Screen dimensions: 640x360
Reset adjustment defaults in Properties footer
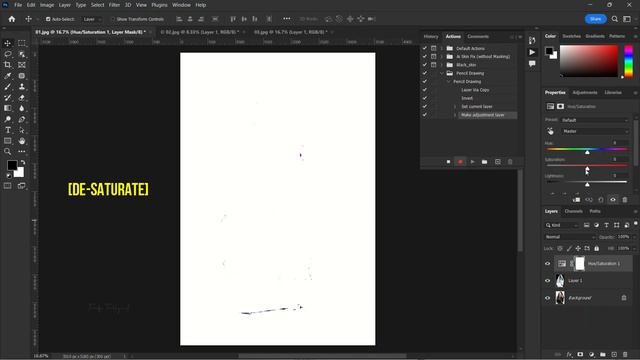click(601, 200)
